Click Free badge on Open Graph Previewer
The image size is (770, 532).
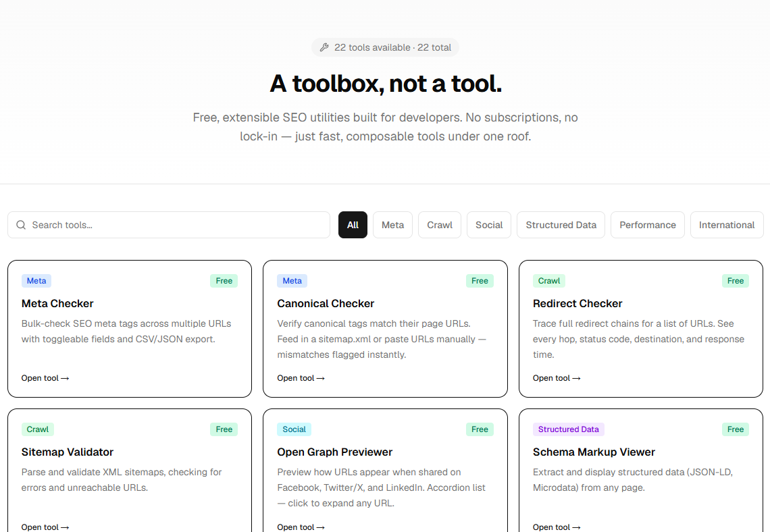[x=480, y=429]
